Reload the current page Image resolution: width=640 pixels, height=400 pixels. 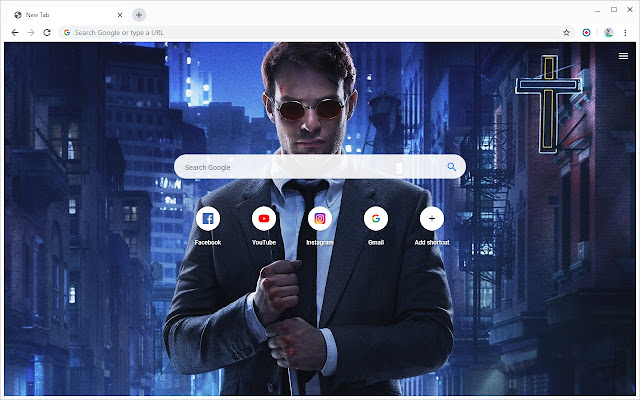click(47, 33)
